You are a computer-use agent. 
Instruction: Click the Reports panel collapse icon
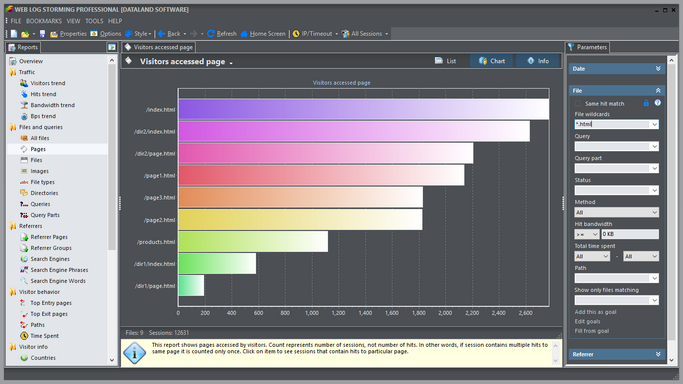pyautogui.click(x=112, y=47)
